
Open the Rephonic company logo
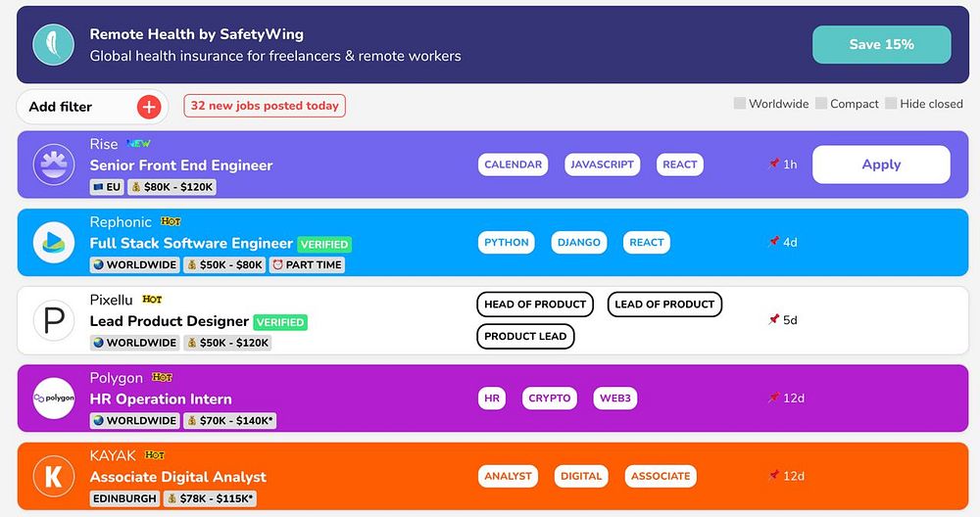(54, 242)
